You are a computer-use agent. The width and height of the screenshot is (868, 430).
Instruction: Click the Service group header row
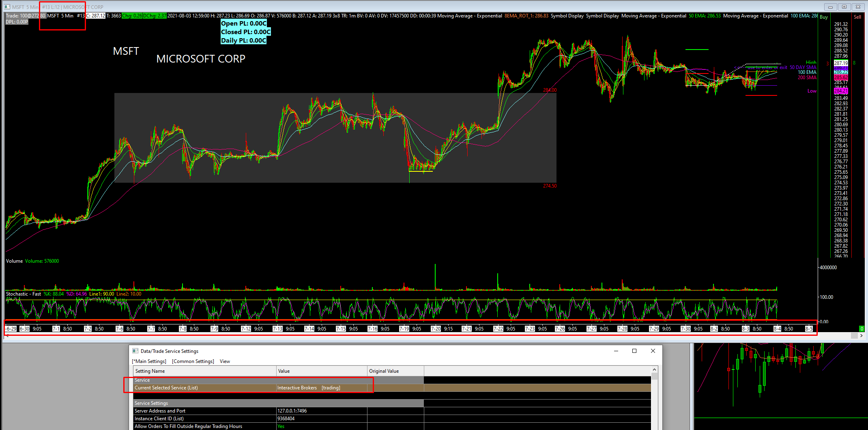[279, 380]
